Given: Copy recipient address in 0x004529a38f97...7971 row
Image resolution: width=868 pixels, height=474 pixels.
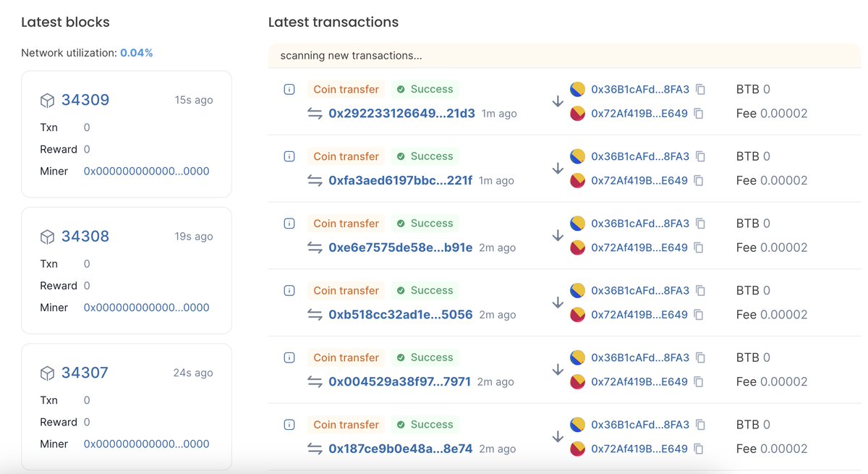Looking at the screenshot, I should tap(699, 381).
